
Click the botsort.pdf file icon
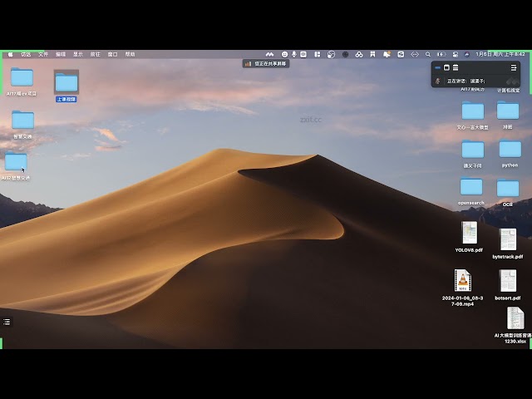[x=507, y=281]
